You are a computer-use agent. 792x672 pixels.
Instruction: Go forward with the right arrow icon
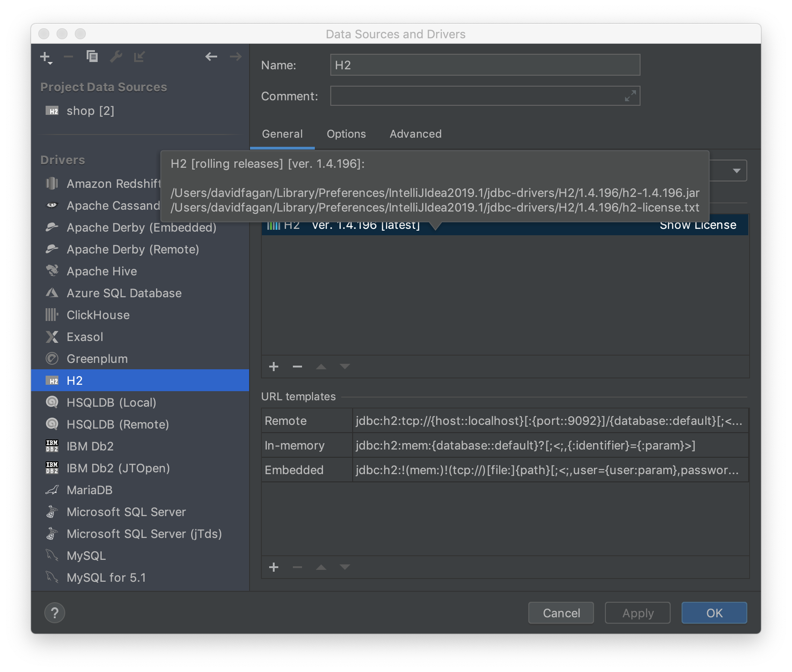235,57
